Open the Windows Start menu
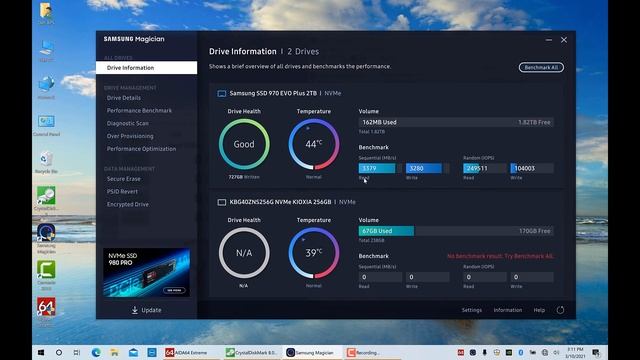This screenshot has width=640, height=360. tap(41, 352)
